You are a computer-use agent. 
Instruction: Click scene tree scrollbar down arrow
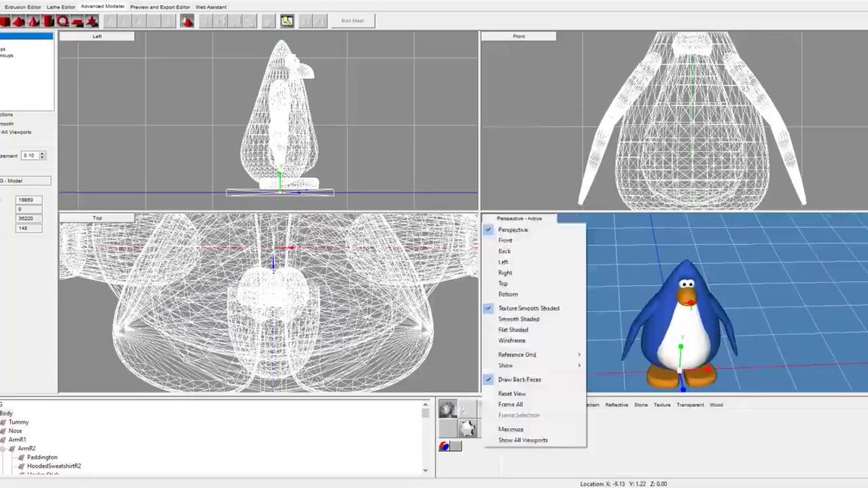pyautogui.click(x=425, y=470)
